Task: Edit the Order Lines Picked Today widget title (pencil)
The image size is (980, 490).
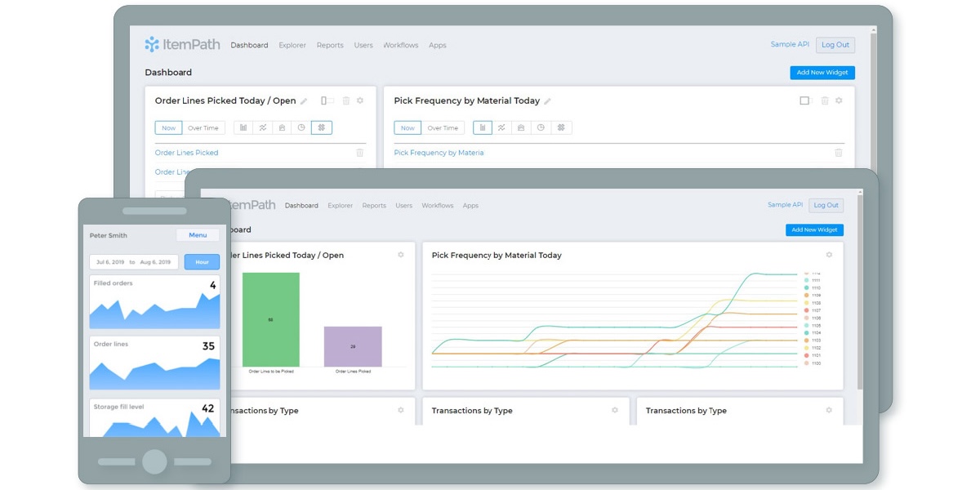Action: 304,101
